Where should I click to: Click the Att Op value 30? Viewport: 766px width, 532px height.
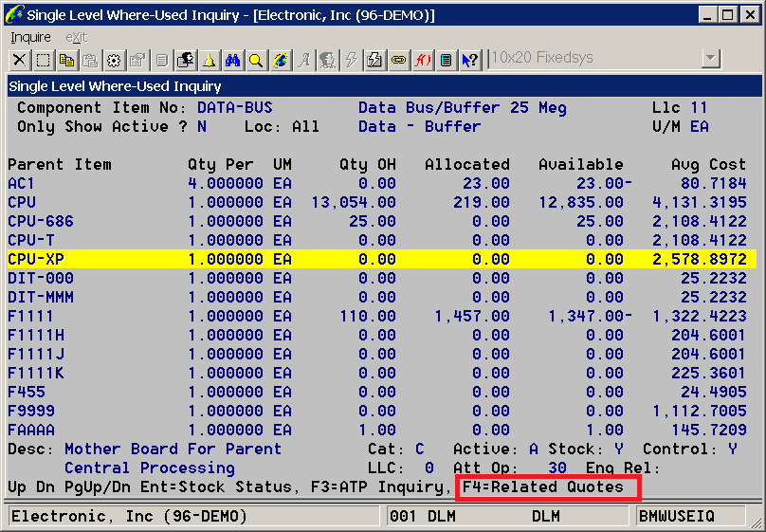click(556, 468)
